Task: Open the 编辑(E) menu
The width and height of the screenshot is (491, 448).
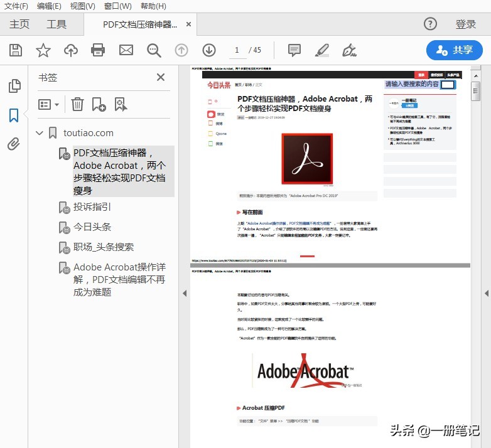Action: pyautogui.click(x=49, y=6)
